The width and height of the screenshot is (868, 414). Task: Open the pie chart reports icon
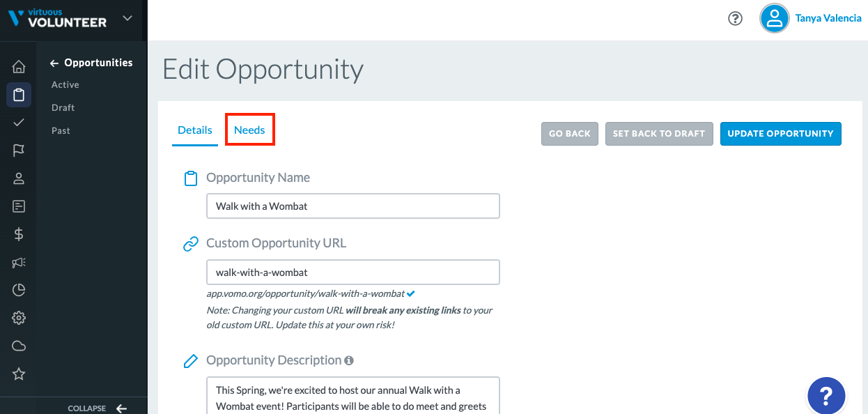pyautogui.click(x=19, y=290)
